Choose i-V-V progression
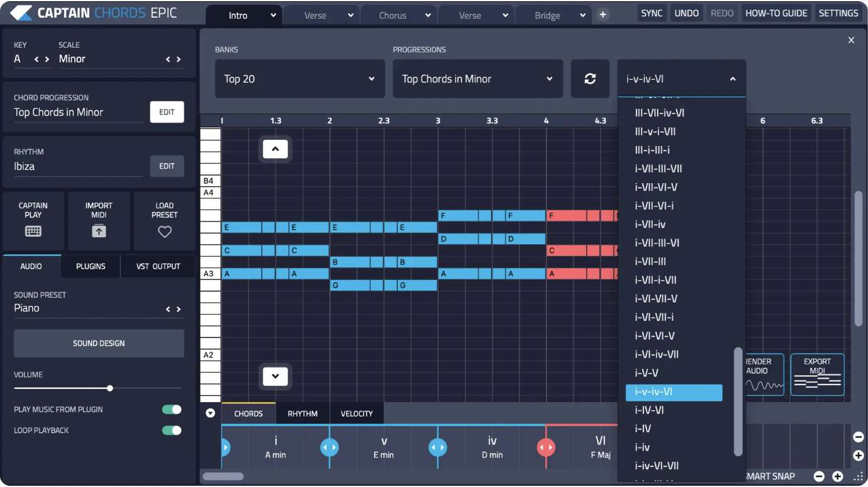Viewport: 868px width, 487px height. (647, 373)
